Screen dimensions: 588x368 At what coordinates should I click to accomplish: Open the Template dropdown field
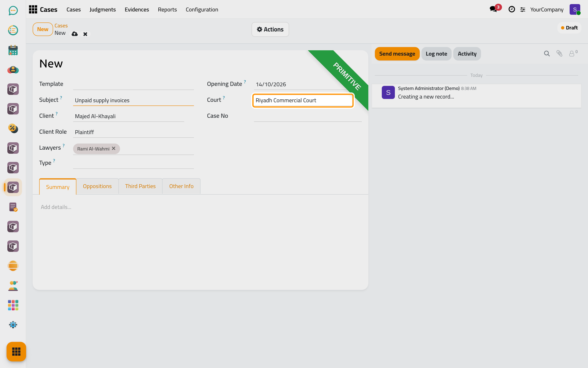click(133, 84)
